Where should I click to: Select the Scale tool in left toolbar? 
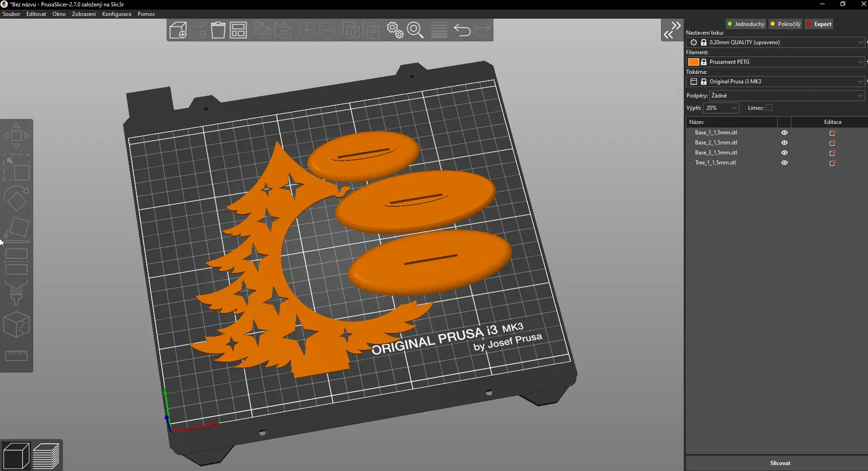(x=16, y=167)
